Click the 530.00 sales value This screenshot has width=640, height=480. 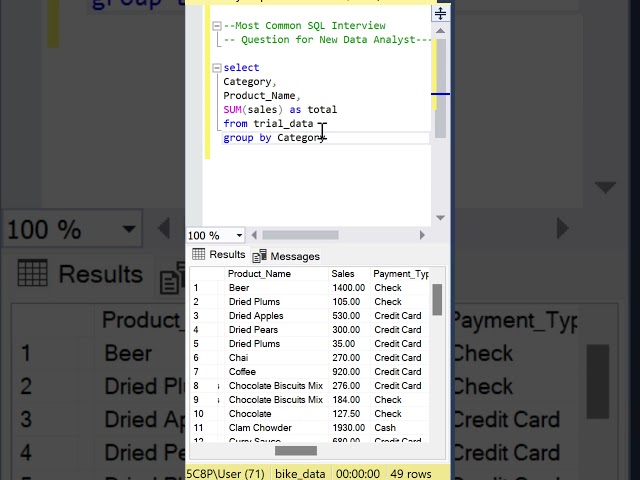click(346, 316)
